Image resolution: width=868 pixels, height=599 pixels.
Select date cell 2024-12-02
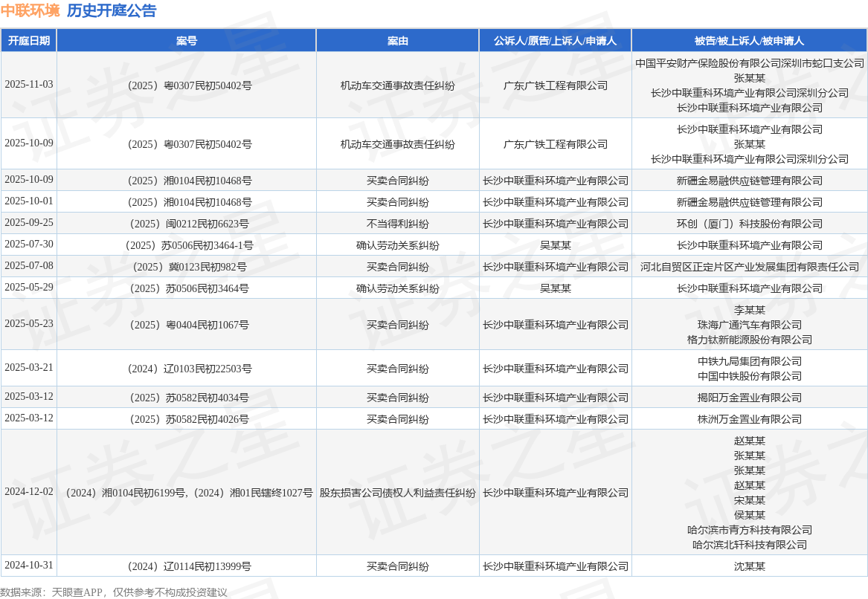click(29, 492)
